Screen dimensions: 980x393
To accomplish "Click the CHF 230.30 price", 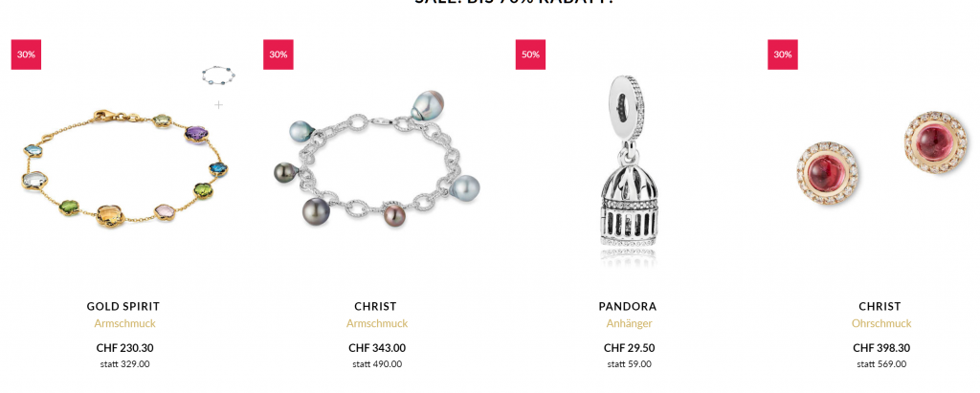I will click(x=125, y=348).
